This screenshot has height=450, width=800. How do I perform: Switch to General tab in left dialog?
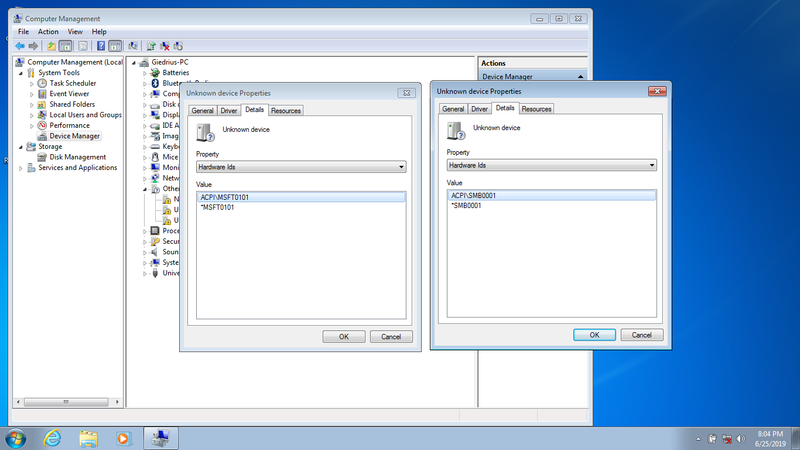(x=203, y=111)
